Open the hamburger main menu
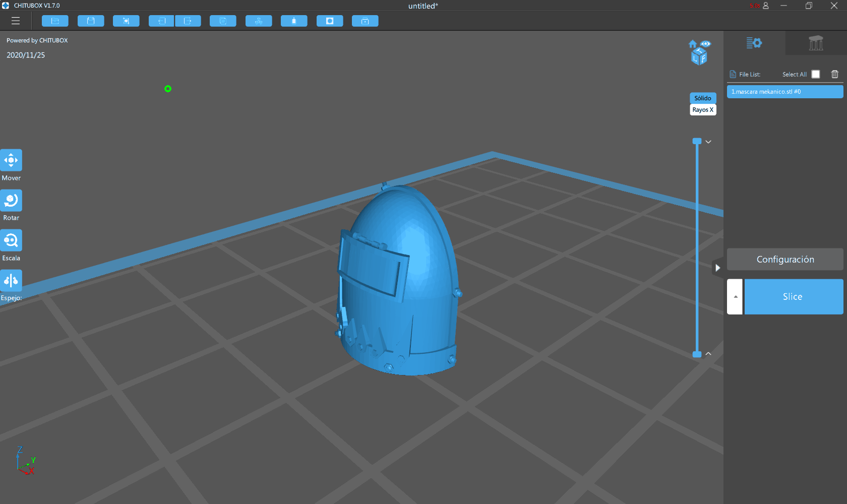The width and height of the screenshot is (847, 504). 16,21
